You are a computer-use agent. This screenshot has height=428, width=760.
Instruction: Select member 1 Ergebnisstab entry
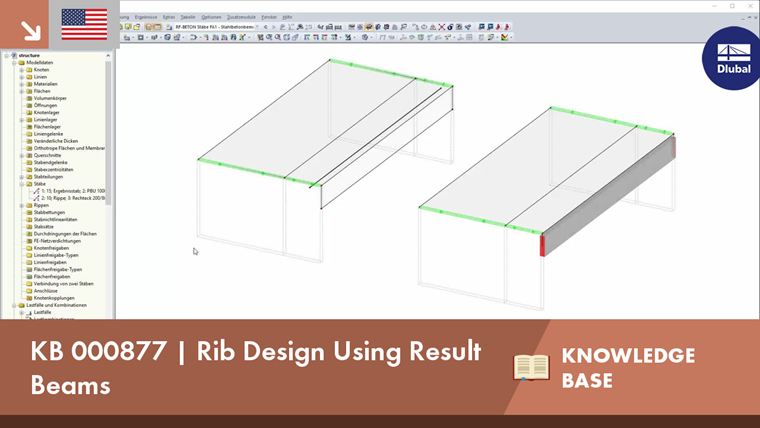coord(73,191)
